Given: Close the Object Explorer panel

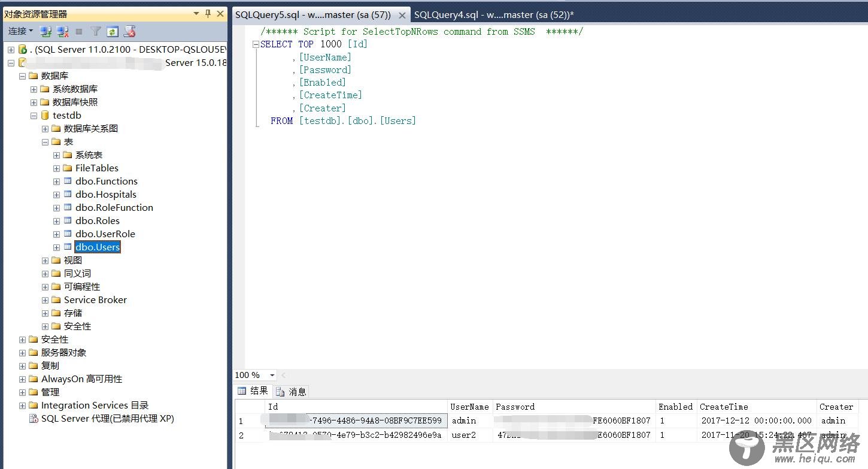Looking at the screenshot, I should point(220,13).
